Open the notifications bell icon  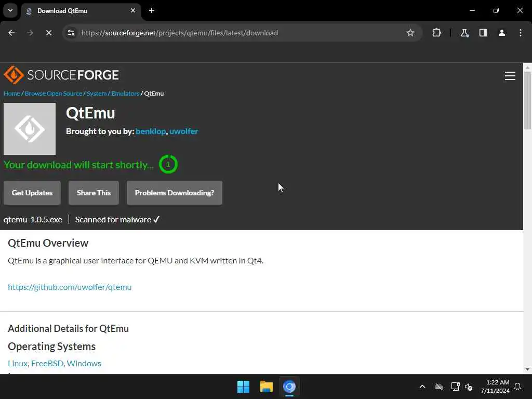click(518, 387)
